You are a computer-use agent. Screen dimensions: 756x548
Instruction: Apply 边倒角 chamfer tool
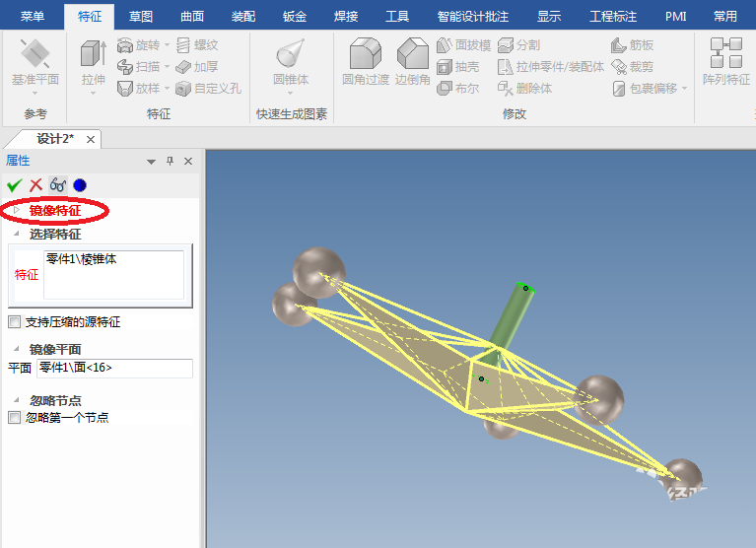point(413,62)
